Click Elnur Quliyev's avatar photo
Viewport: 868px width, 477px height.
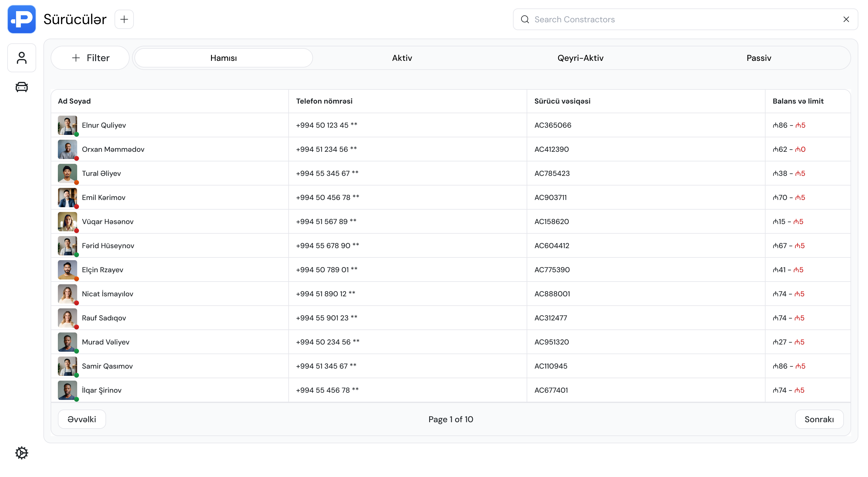pos(68,125)
